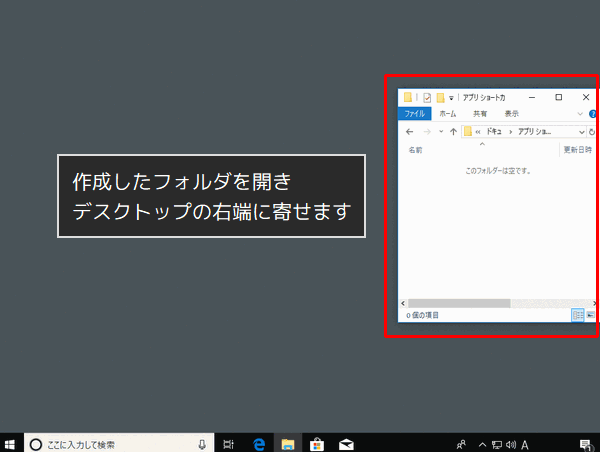Open the ファイル menu tab
This screenshot has width=600, height=452.
pos(414,114)
